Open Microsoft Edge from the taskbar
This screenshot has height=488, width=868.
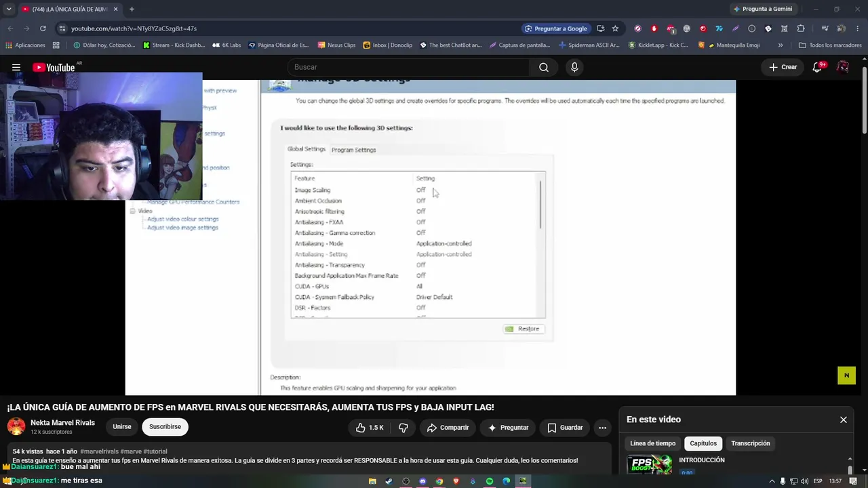pos(506,481)
